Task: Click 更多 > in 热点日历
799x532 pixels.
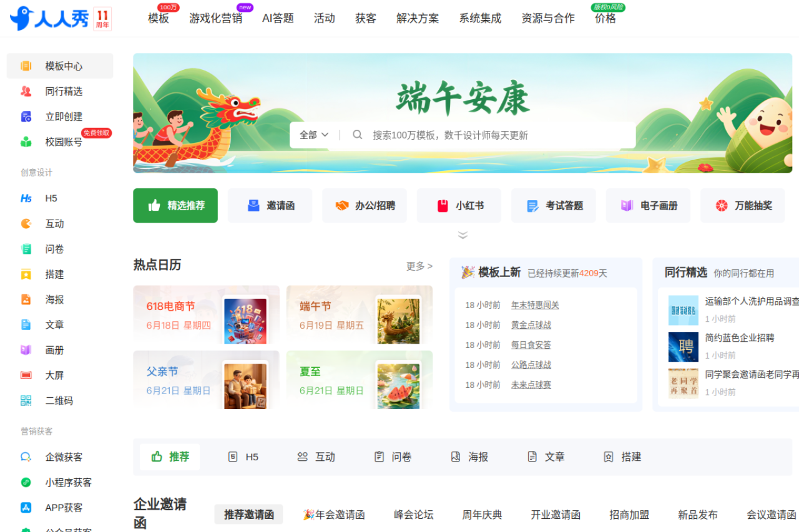Action: click(419, 266)
